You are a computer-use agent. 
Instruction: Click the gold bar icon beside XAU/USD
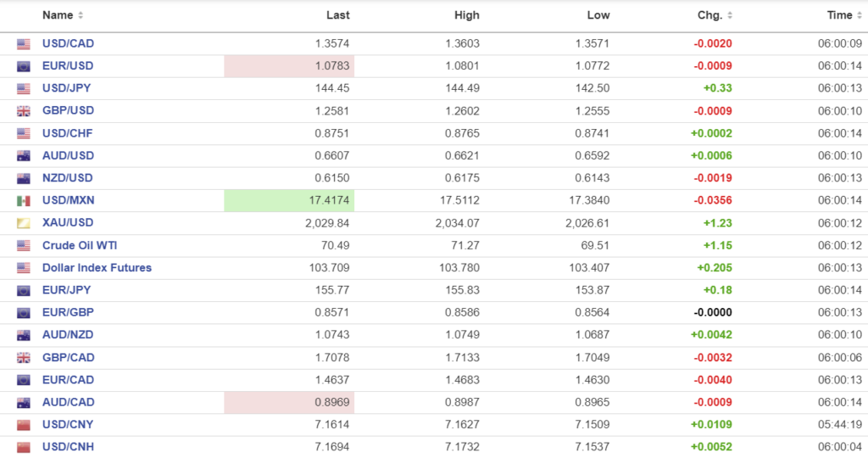point(24,223)
